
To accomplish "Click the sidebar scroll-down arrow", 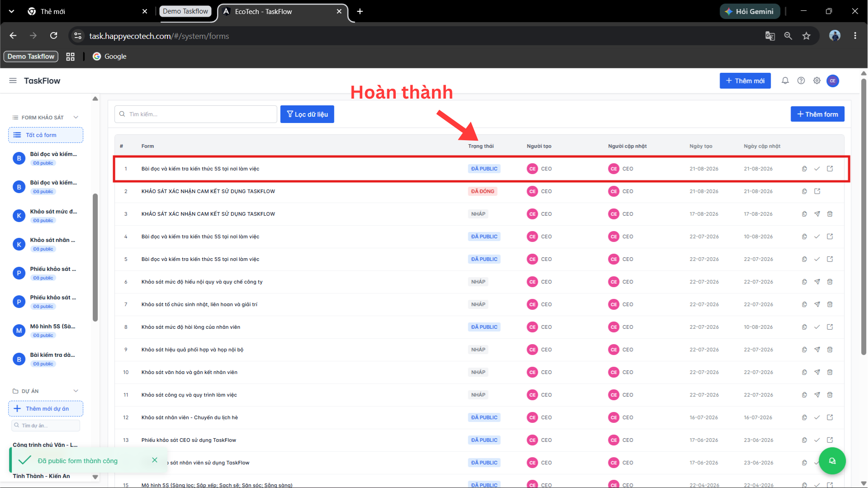I will pyautogui.click(x=95, y=477).
